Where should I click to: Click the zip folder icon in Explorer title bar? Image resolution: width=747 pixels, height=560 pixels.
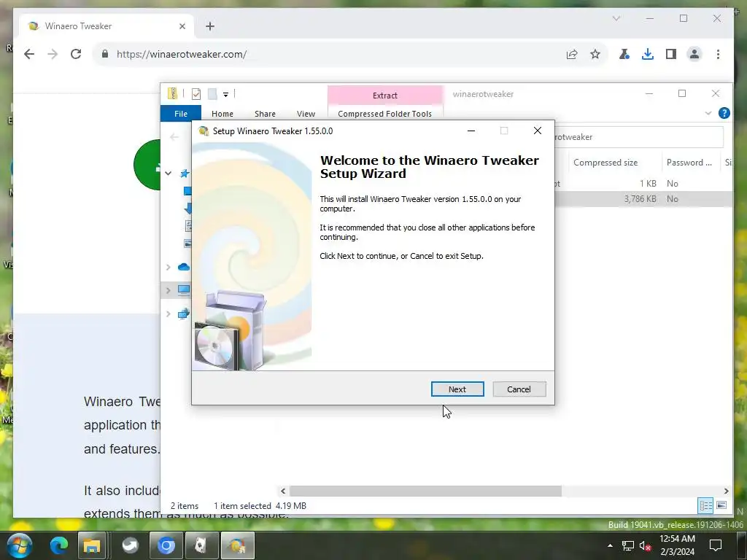[172, 93]
